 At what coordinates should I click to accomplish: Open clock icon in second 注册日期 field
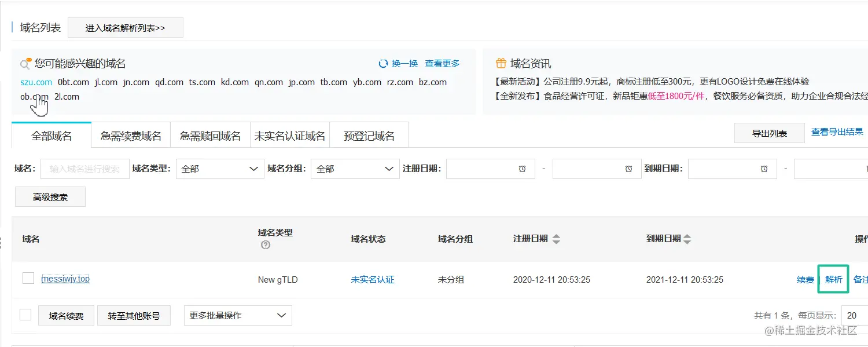click(629, 169)
